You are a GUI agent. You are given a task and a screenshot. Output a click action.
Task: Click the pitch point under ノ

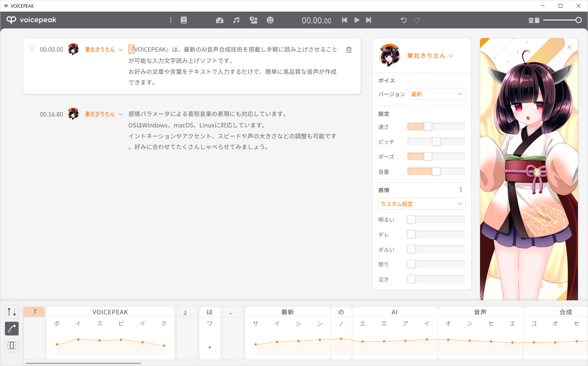[x=341, y=339]
